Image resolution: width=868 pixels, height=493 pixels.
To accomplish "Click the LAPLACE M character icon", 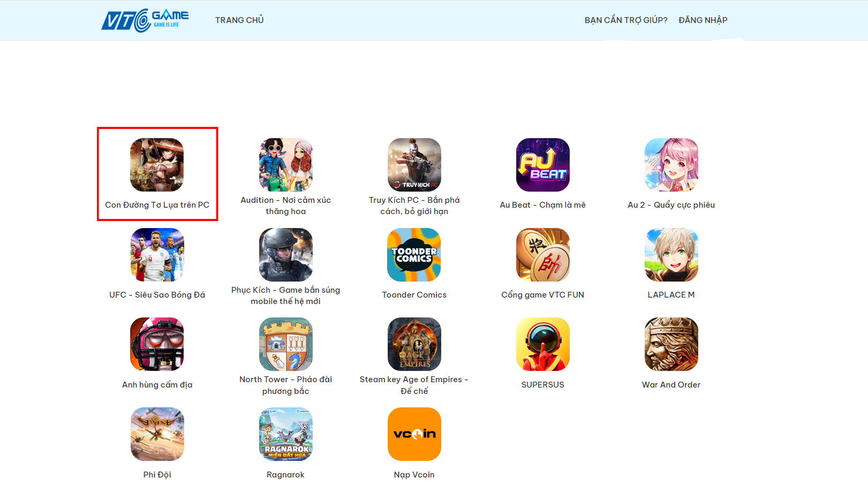I will (x=671, y=255).
